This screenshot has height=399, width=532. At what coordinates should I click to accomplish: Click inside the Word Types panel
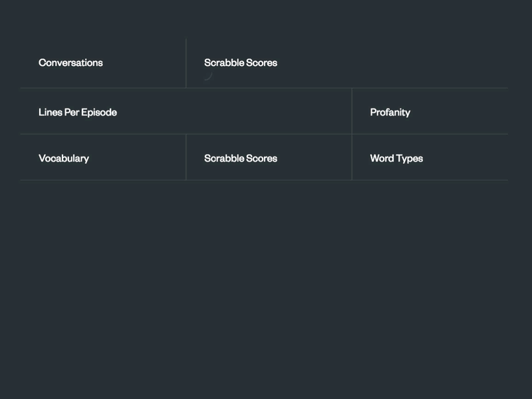(432, 158)
